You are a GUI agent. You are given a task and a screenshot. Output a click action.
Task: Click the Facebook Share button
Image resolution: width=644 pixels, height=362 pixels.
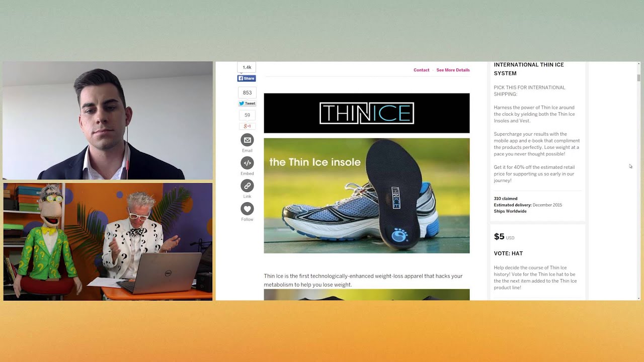[247, 78]
